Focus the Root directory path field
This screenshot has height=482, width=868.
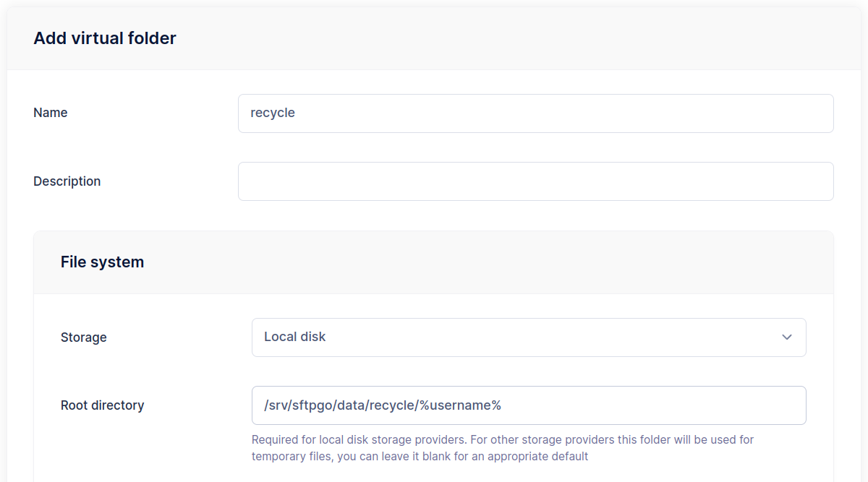(528, 405)
